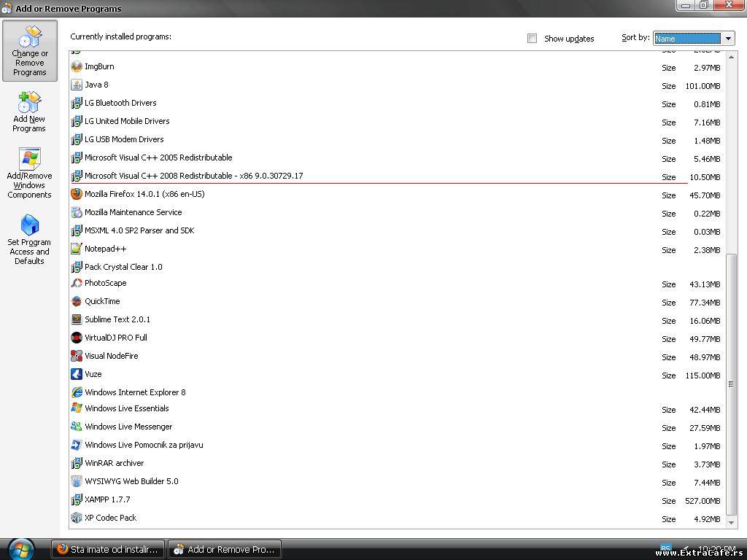
Task: Click the Mozilla Maintenance Service icon
Action: pos(76,212)
